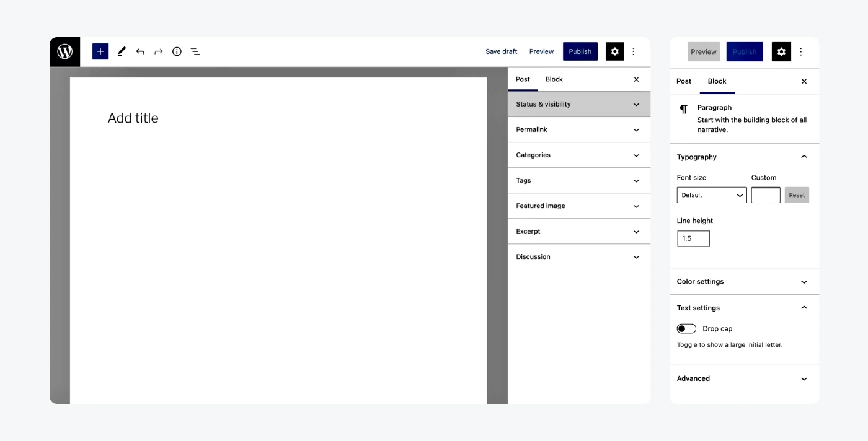Expand the Discussion section
Viewport: 868px width, 441px height.
(x=579, y=256)
